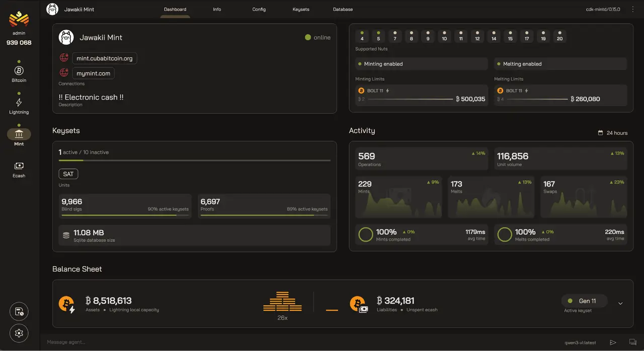Select supported Nut 17 badge
644x351 pixels.
tap(527, 36)
